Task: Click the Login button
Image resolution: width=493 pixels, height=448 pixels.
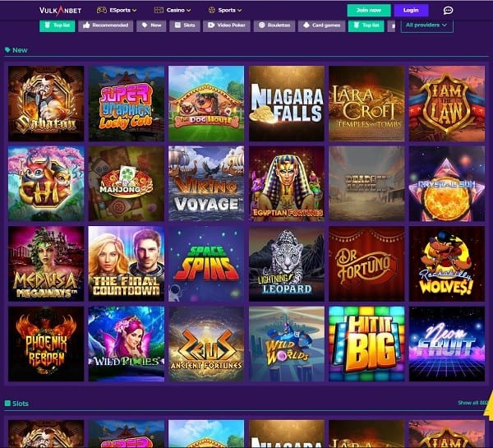Action: (x=411, y=11)
